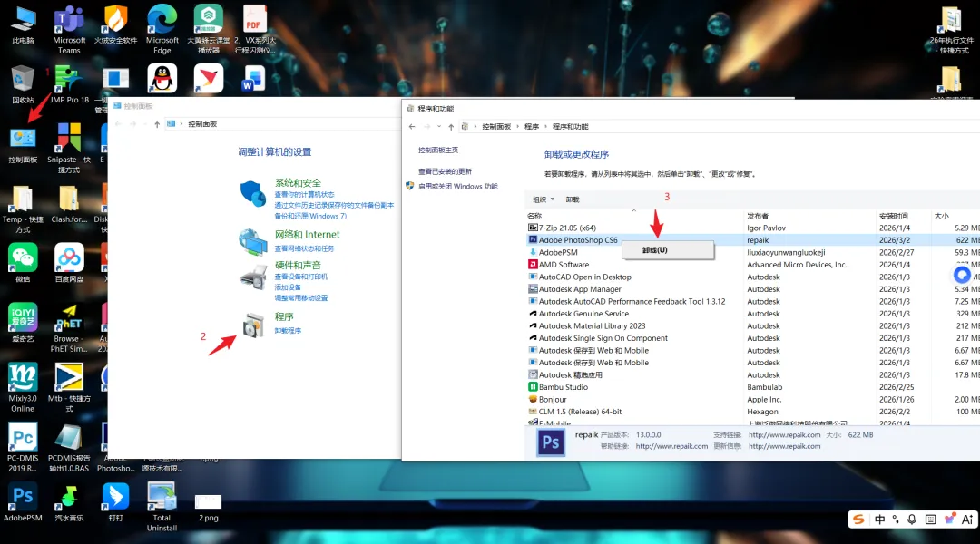Sort list by 名称 column header
The image size is (980, 544).
(633, 216)
